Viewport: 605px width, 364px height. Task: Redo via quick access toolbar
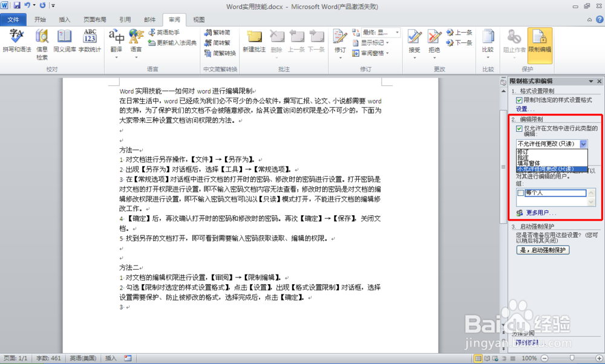click(42, 5)
